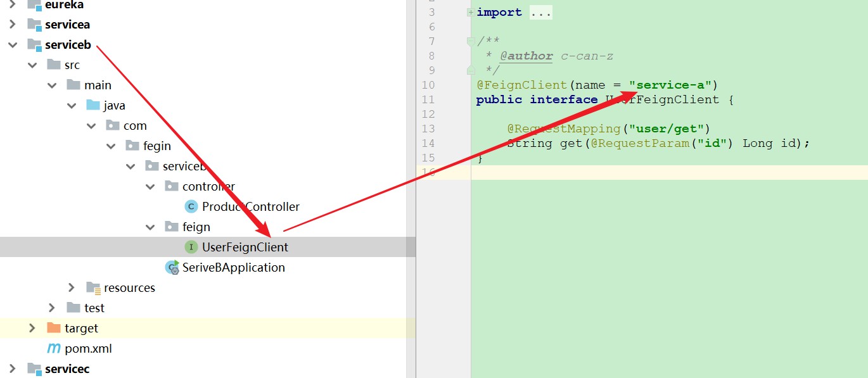The width and height of the screenshot is (868, 378).
Task: Click the feign package icon
Action: 172,227
